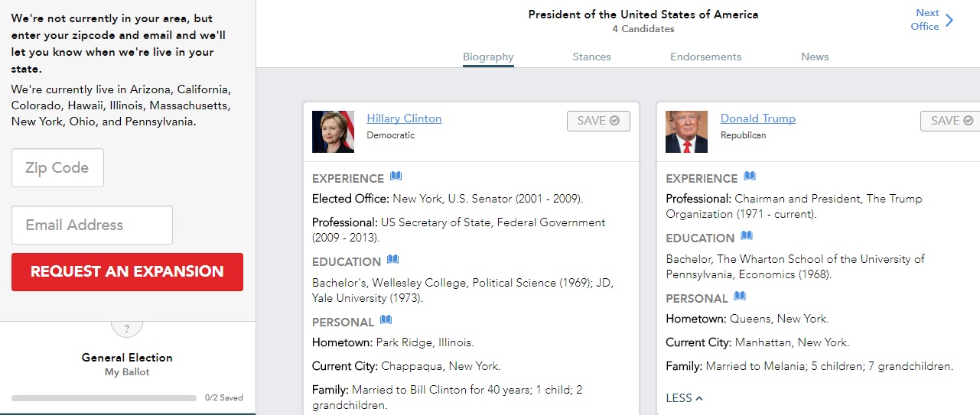Open book icon beside Trump's Education heading
This screenshot has height=415, width=980.
tap(747, 235)
